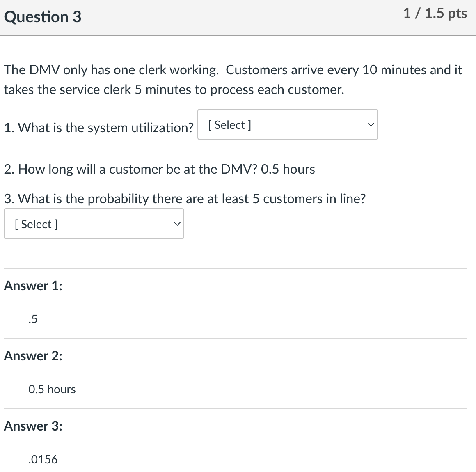Screen dimensions: 476x472
Task: Click the [ Select ] placeholder for question 1
Action: (229, 124)
